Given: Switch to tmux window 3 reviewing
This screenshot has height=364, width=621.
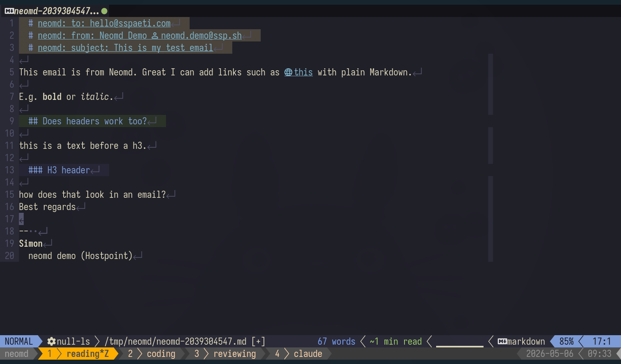Looking at the screenshot, I should click(x=225, y=354).
